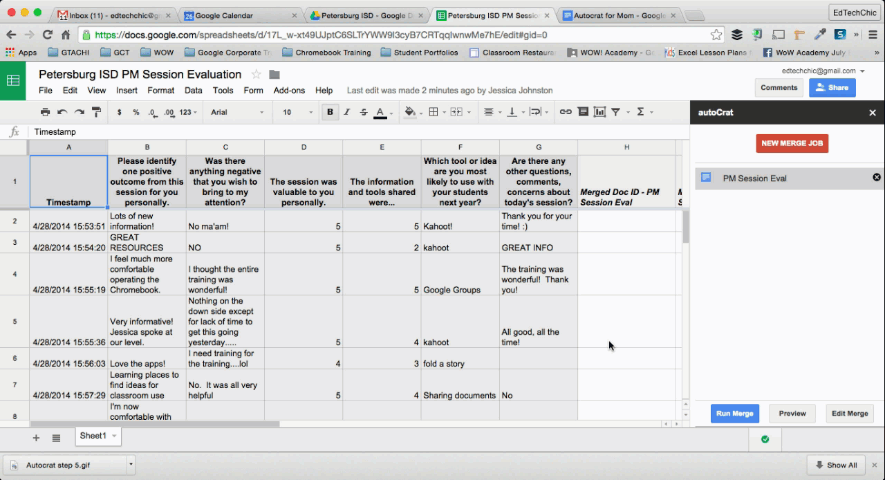The width and height of the screenshot is (885, 480).
Task: Click the Sheets home icon
Action: tap(13, 81)
